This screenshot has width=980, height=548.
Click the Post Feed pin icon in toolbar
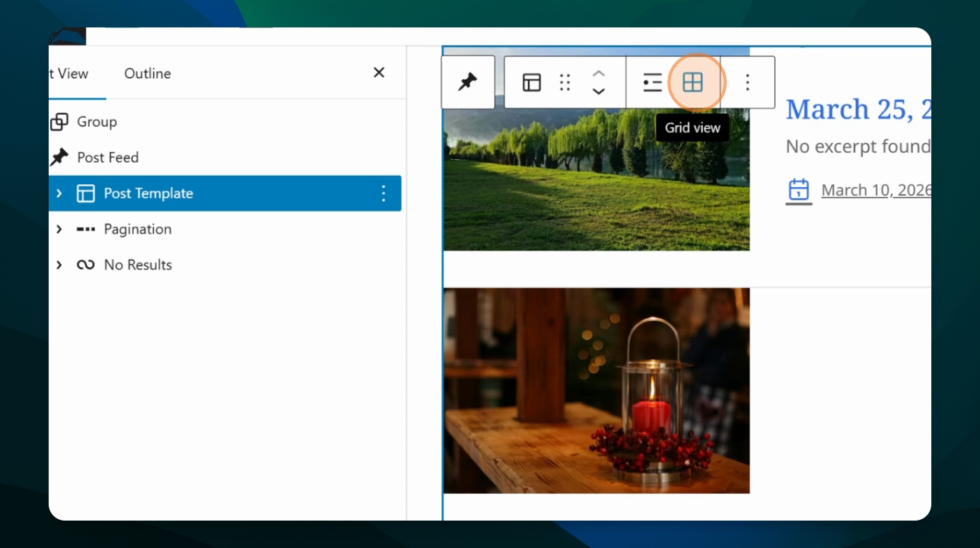(x=467, y=82)
